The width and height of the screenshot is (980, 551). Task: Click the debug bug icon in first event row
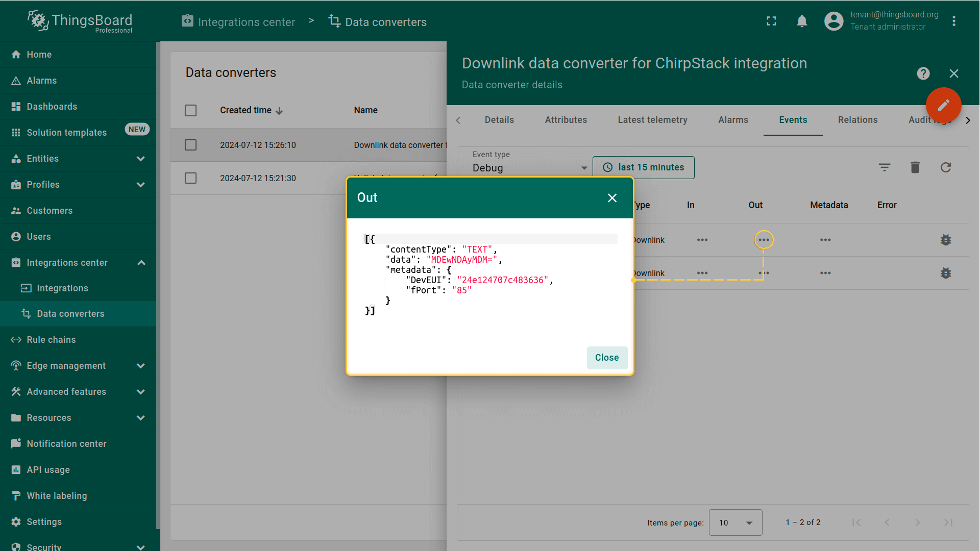coord(945,240)
